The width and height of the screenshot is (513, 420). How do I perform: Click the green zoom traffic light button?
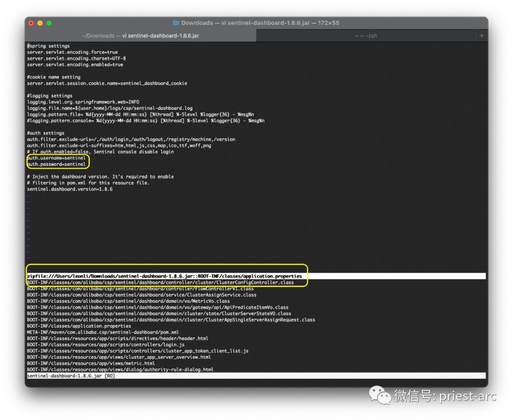tap(47, 22)
